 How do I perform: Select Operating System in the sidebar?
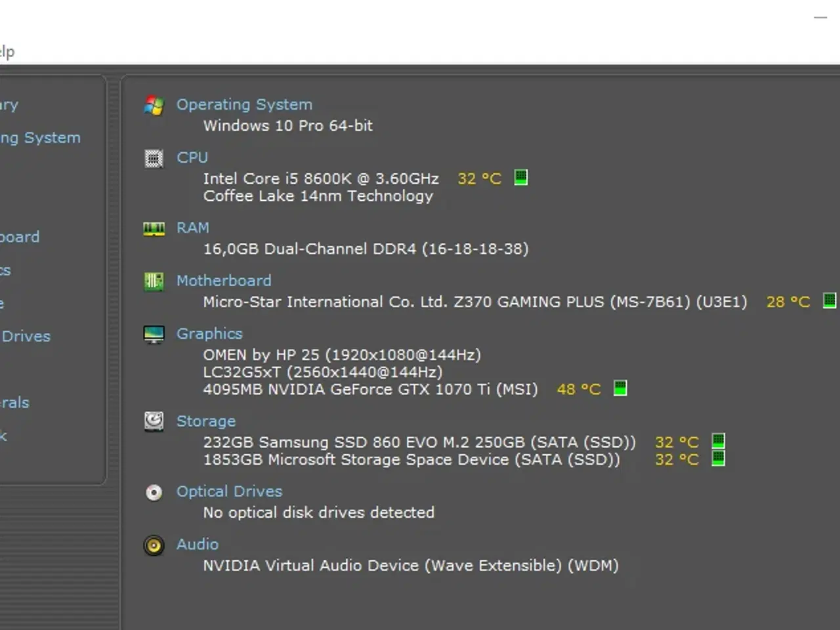point(40,138)
